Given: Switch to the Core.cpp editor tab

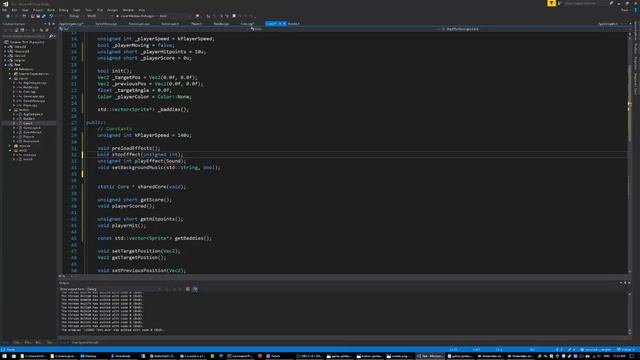Looking at the screenshot, I should tap(248, 24).
